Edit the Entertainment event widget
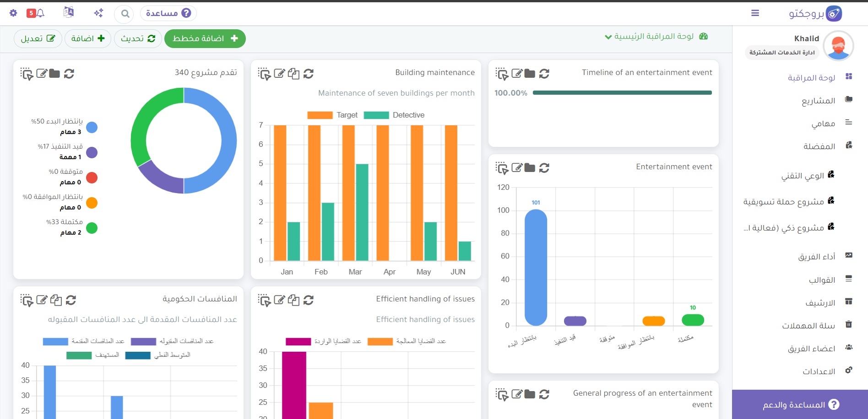Image resolution: width=868 pixels, height=419 pixels. pyautogui.click(x=517, y=167)
